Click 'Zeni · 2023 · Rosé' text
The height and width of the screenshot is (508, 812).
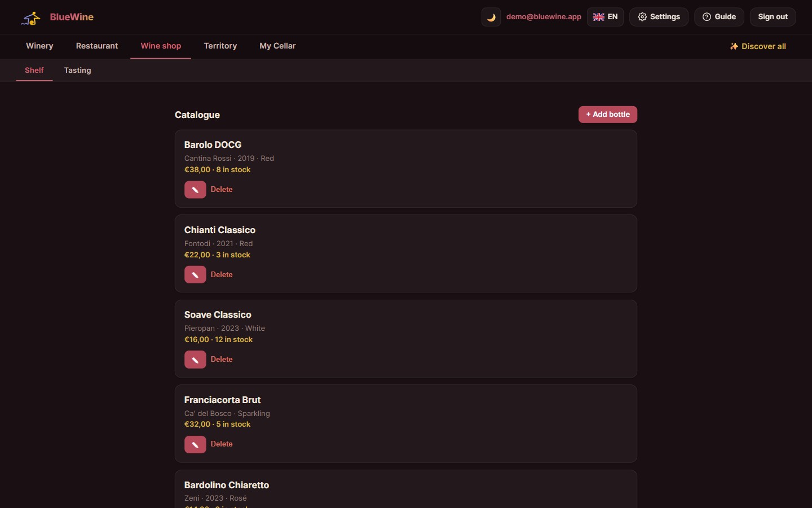coord(215,498)
